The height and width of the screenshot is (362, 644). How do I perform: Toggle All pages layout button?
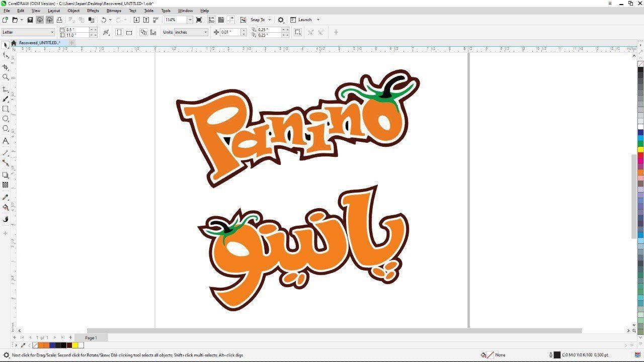tap(143, 32)
